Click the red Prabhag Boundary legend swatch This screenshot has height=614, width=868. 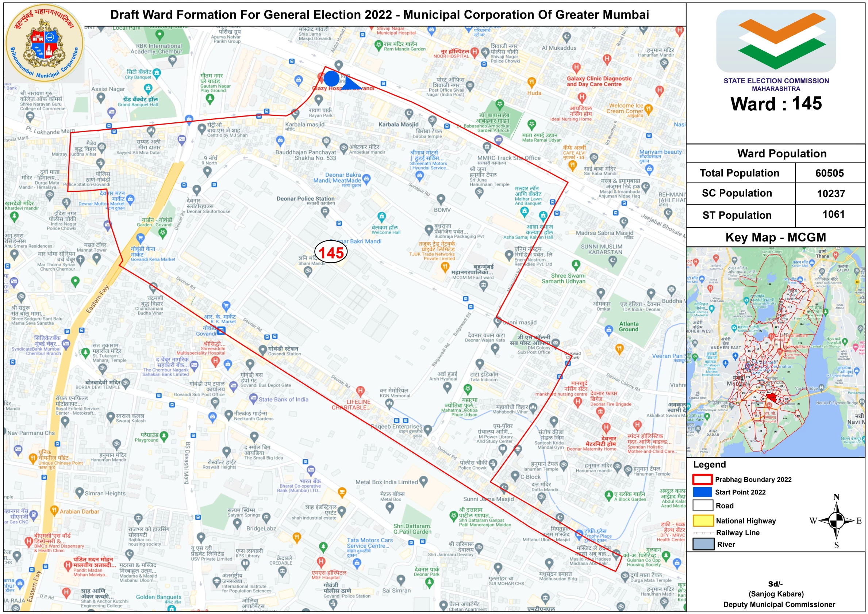(x=702, y=479)
